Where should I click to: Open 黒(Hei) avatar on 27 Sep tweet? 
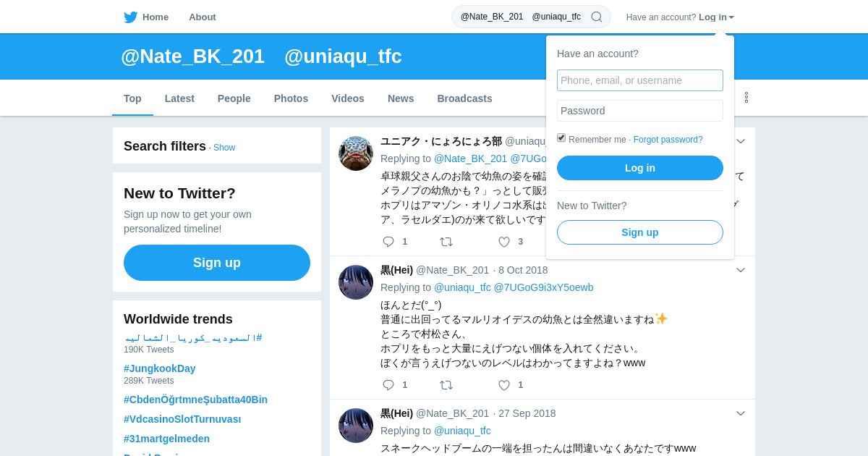(x=356, y=426)
